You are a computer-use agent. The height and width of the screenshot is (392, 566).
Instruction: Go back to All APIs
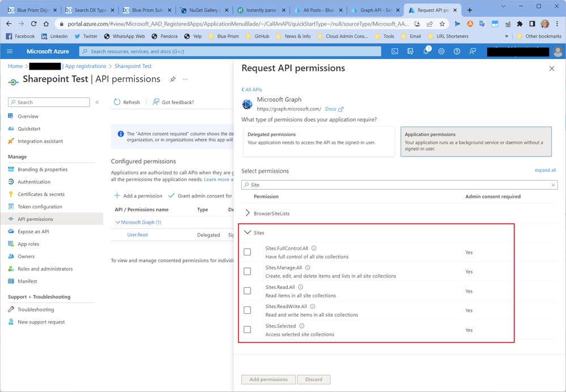pos(252,90)
